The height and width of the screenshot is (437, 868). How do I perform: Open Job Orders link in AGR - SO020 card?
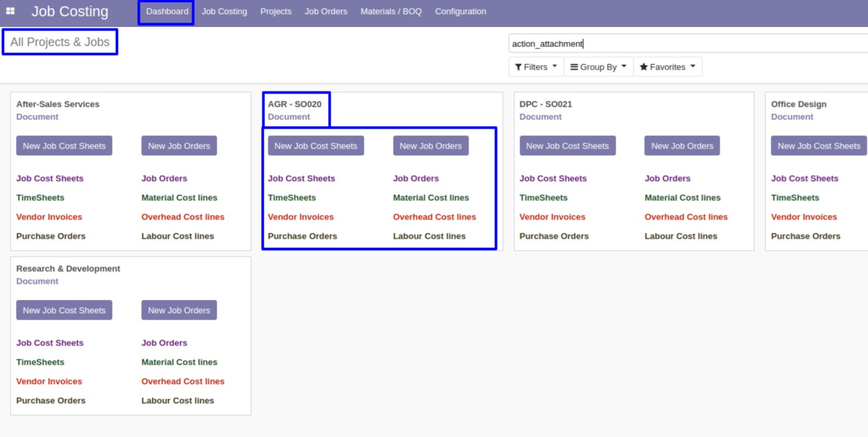pyautogui.click(x=416, y=178)
